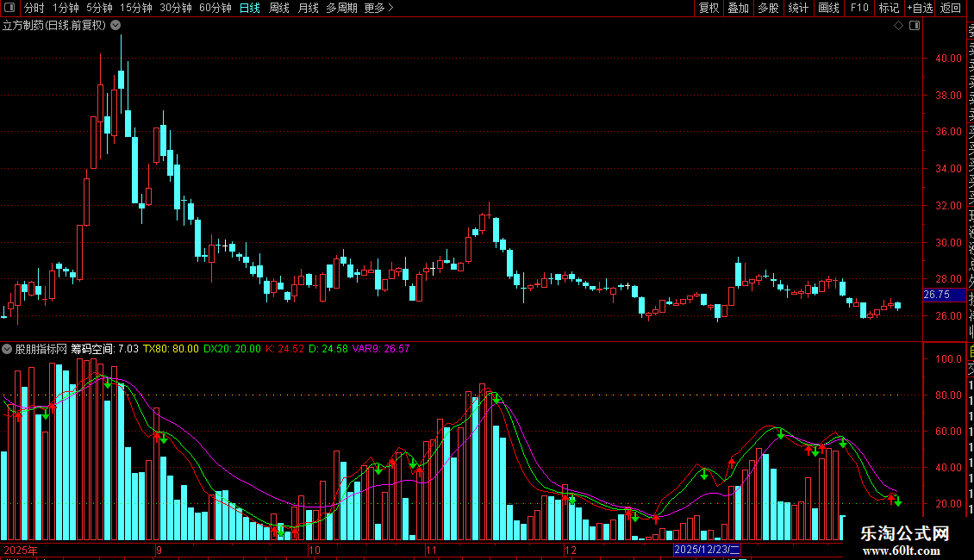This screenshot has width=974, height=560.
Task: Click the 标记 mark button
Action: (889, 8)
